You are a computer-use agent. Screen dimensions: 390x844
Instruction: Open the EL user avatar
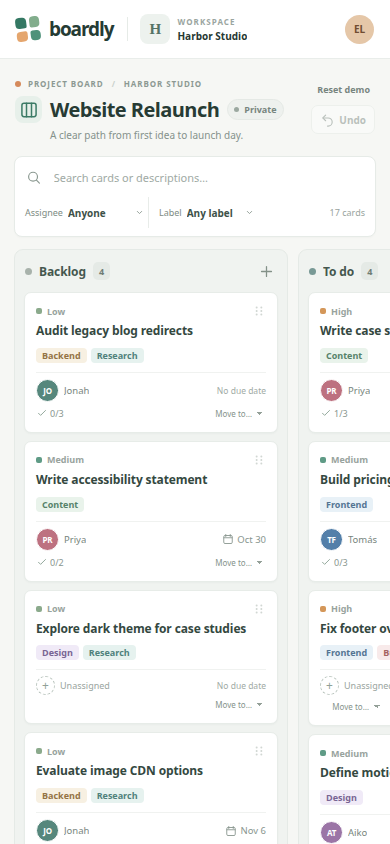click(x=359, y=29)
